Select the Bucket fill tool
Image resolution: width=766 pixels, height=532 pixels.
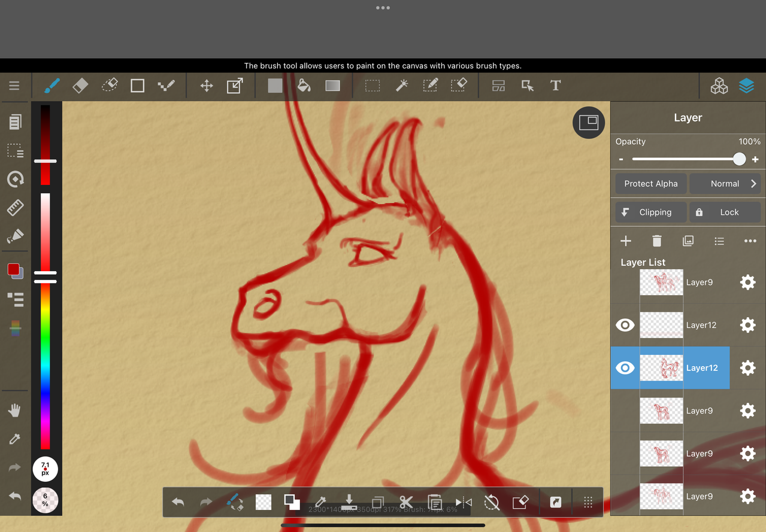tap(304, 86)
